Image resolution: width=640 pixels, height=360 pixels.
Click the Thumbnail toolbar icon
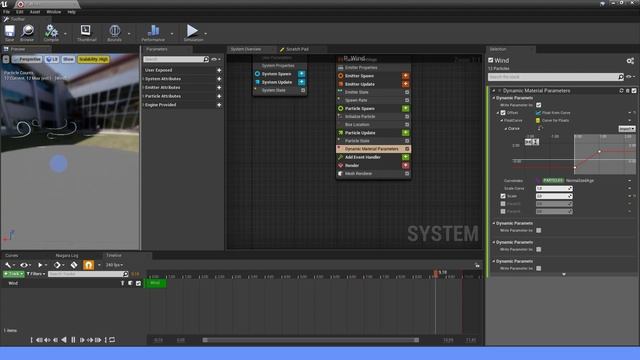point(86,31)
